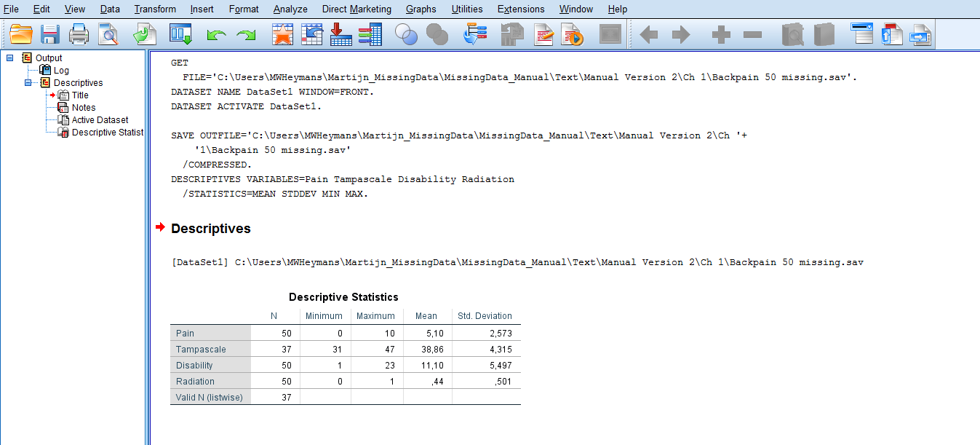Screen dimensions: 980x445
Task: Click the Tampascale row label in table
Action: (x=200, y=350)
